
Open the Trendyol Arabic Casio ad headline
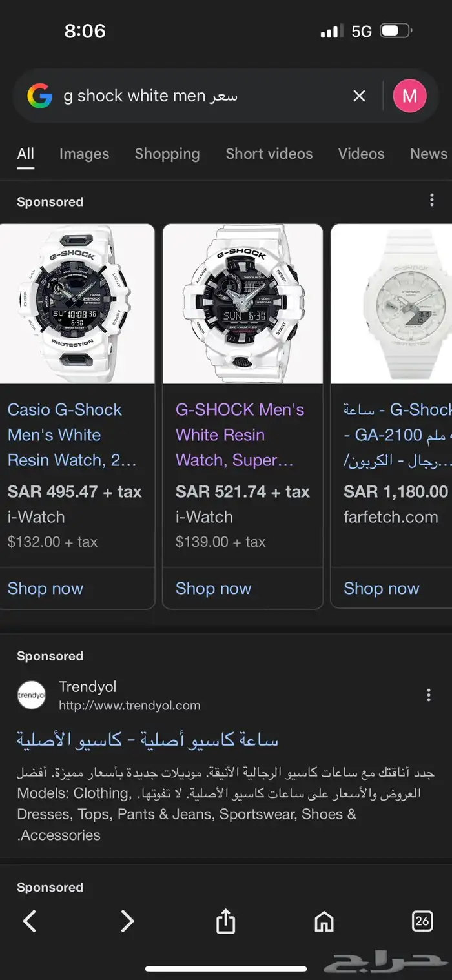[147, 740]
